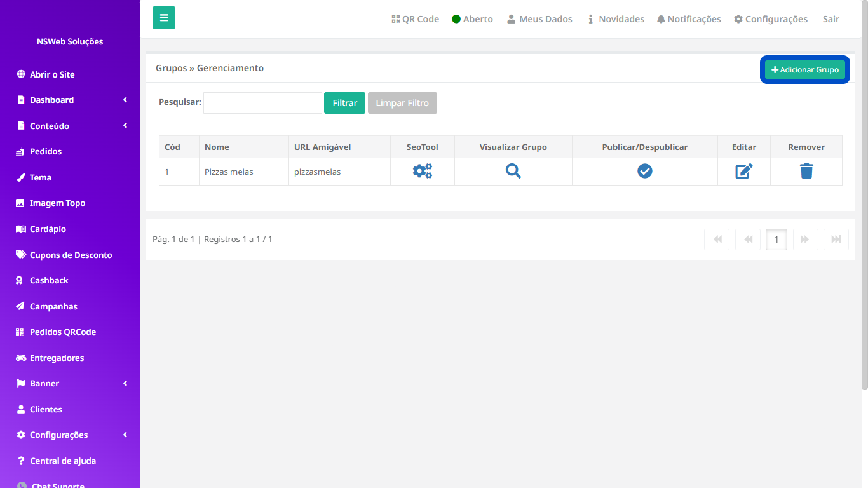Open Clientes in the sidebar

click(70, 409)
